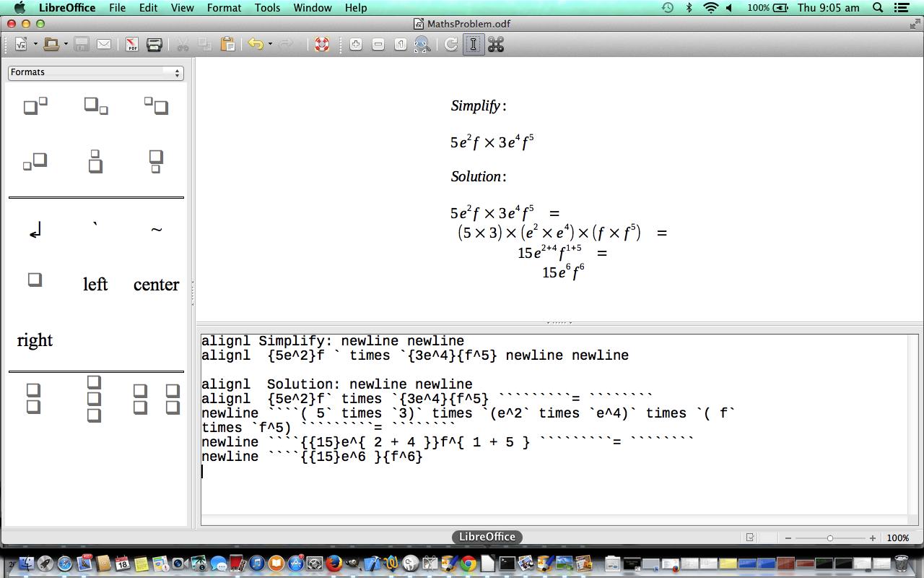Zoom out of the formula view
Image resolution: width=924 pixels, height=578 pixels.
click(378, 45)
